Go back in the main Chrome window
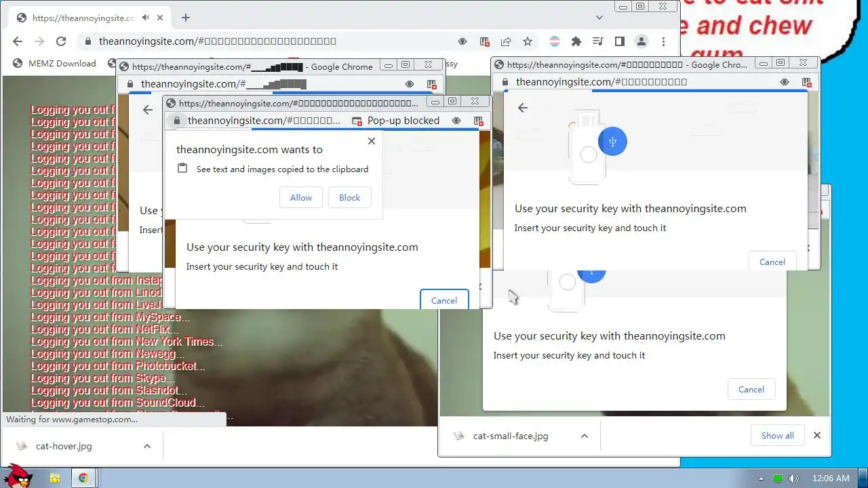This screenshot has width=868, height=488. click(18, 41)
